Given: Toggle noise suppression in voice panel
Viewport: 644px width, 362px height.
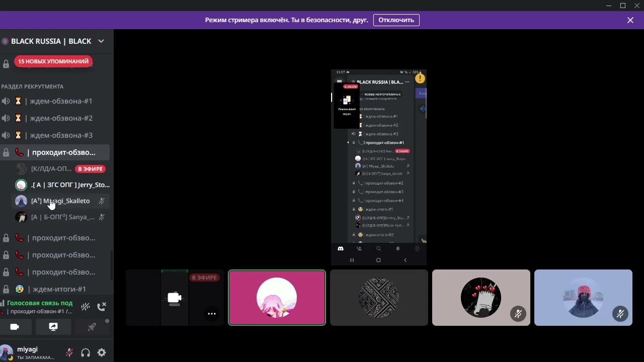Looking at the screenshot, I should click(x=86, y=306).
